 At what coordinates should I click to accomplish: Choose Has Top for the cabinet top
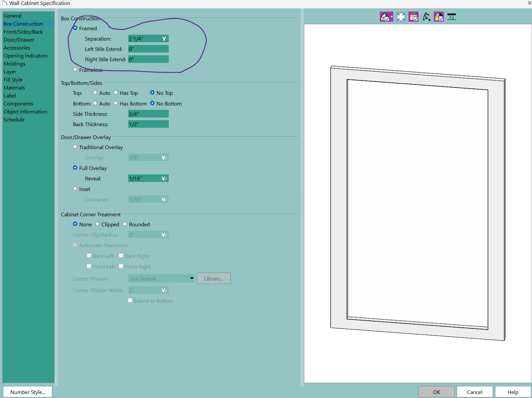click(x=116, y=93)
